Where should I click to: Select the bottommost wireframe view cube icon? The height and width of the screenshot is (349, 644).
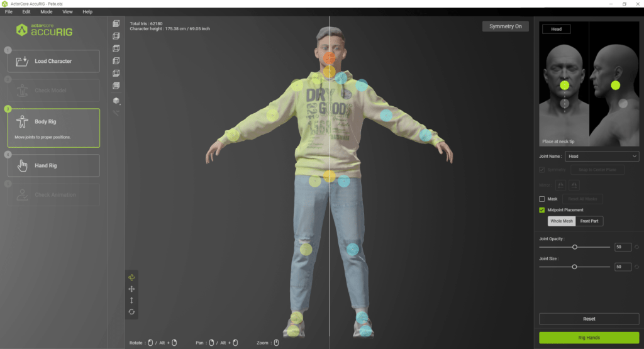tap(116, 86)
